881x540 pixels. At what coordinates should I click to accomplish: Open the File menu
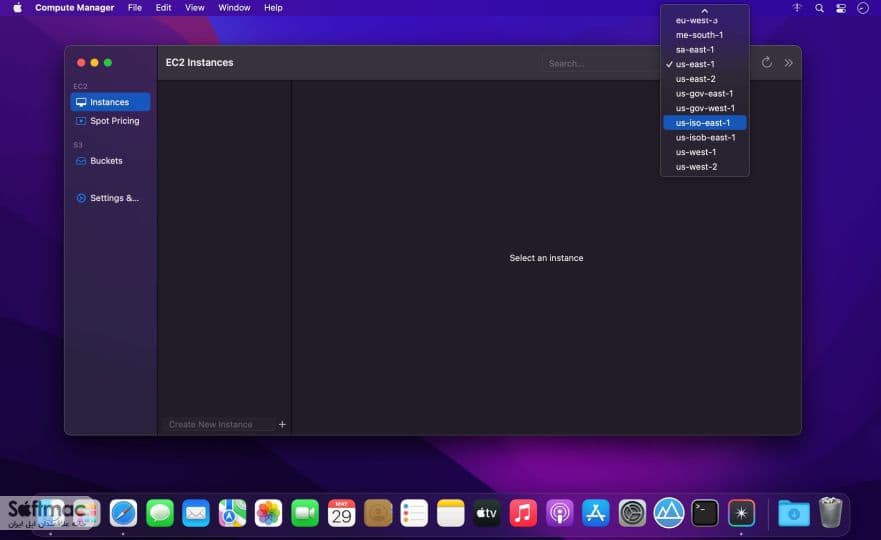(134, 8)
